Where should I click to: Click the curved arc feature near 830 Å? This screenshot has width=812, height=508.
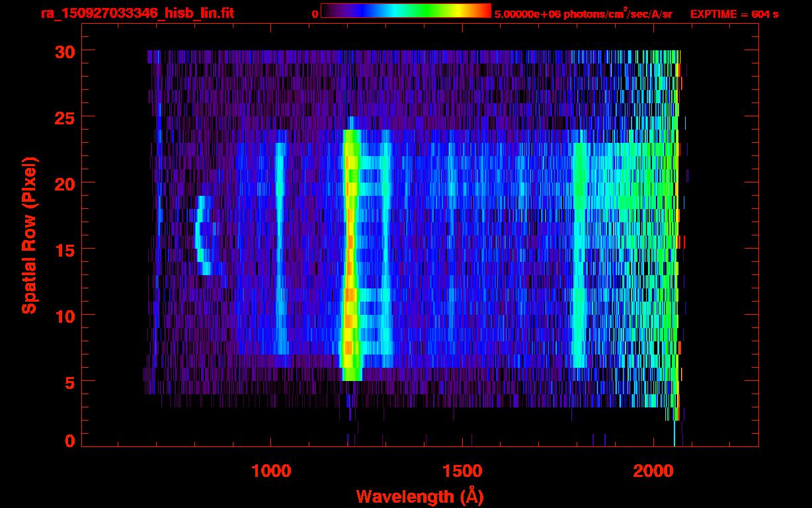click(x=204, y=235)
